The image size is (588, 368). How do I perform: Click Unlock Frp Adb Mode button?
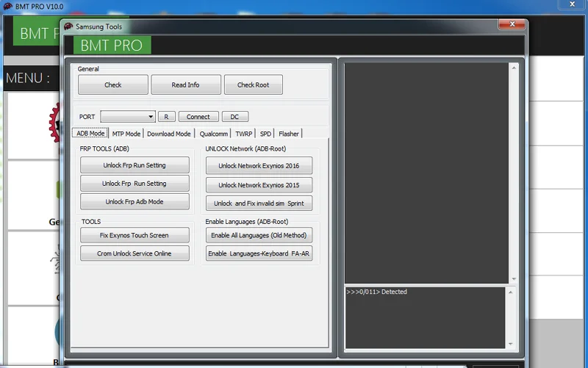point(135,201)
